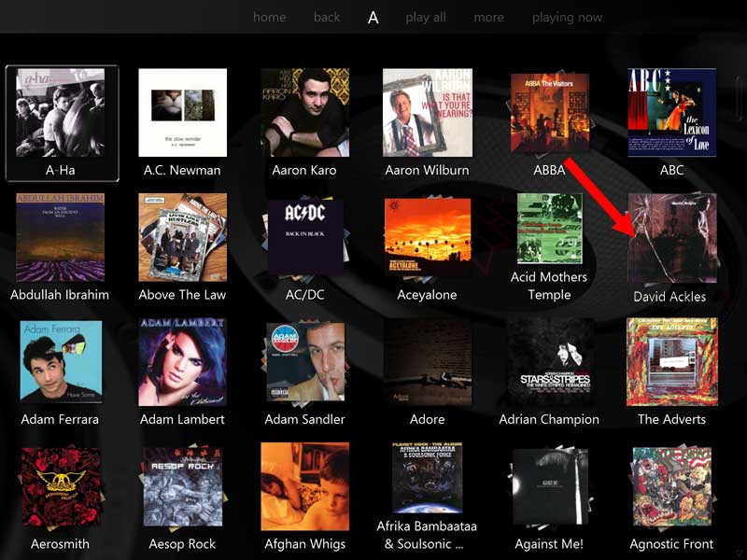Click the letter A index item

click(373, 18)
